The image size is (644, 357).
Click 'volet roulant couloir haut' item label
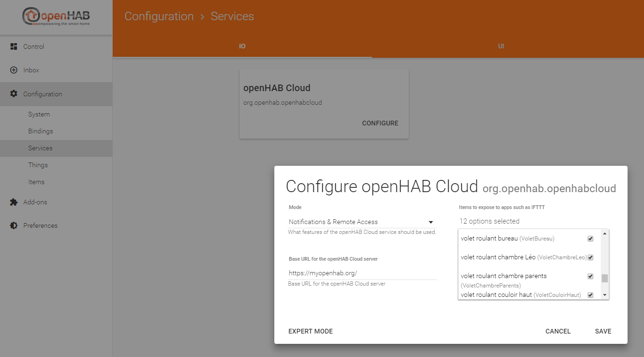coord(496,295)
